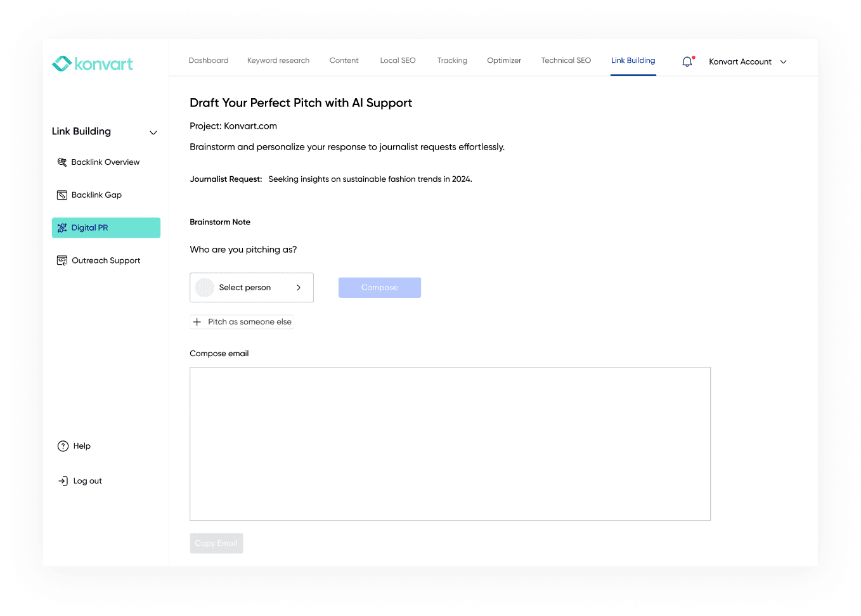Switch to the Keyword research tab
The image size is (861, 616).
pos(278,61)
